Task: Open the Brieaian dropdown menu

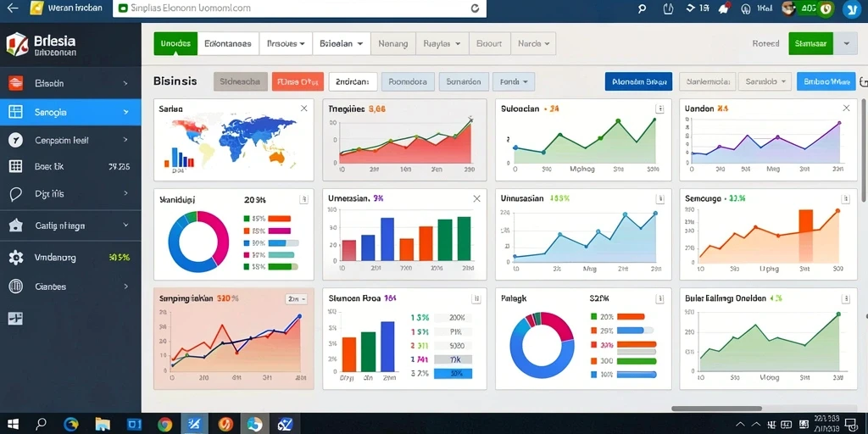Action: pos(341,43)
